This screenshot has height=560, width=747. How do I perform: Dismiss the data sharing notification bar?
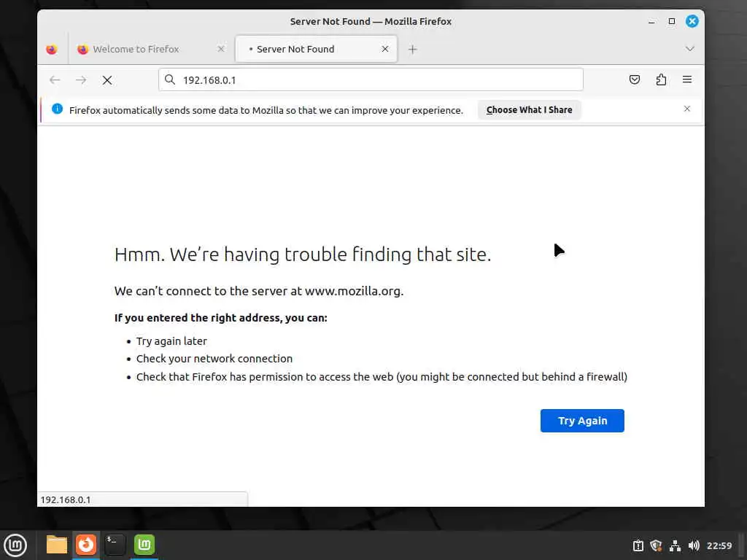[687, 109]
